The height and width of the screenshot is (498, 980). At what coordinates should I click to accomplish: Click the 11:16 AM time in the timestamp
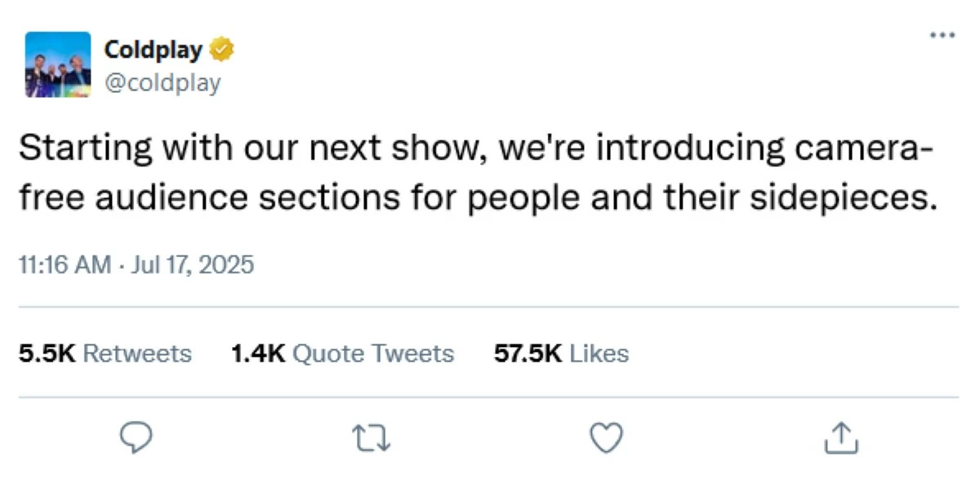click(64, 265)
